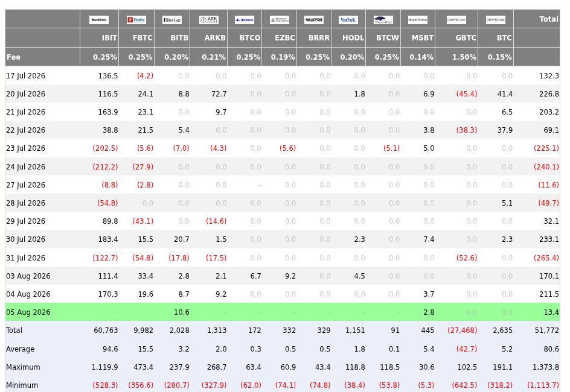The width and height of the screenshot is (570, 392).
Task: Click the Grayscale logo above BTC ticker
Action: [496, 20]
